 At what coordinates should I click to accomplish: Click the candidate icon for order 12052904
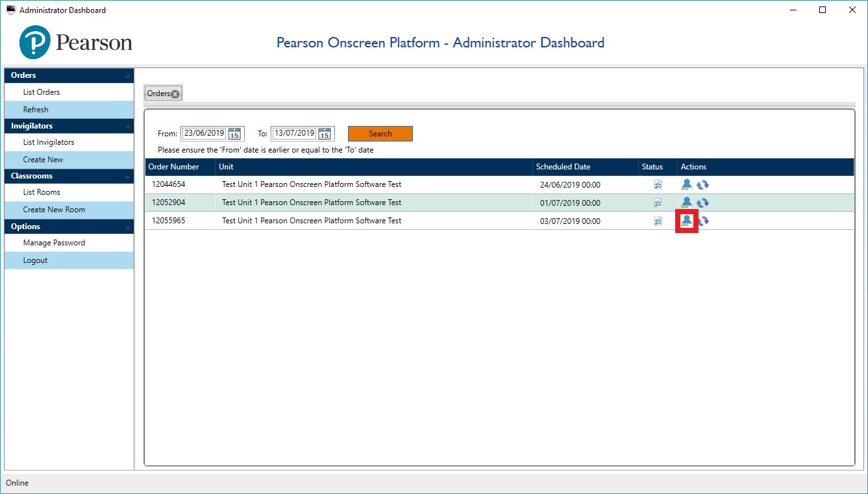click(686, 203)
